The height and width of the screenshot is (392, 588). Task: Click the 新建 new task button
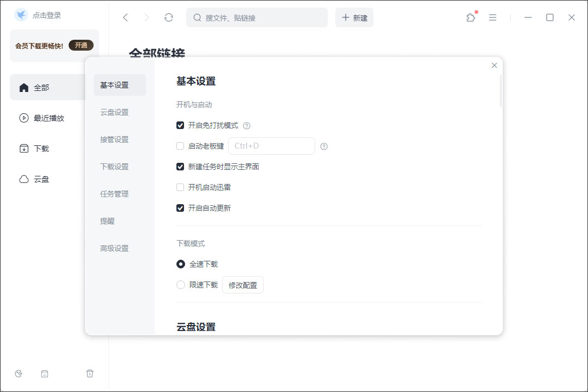[354, 17]
